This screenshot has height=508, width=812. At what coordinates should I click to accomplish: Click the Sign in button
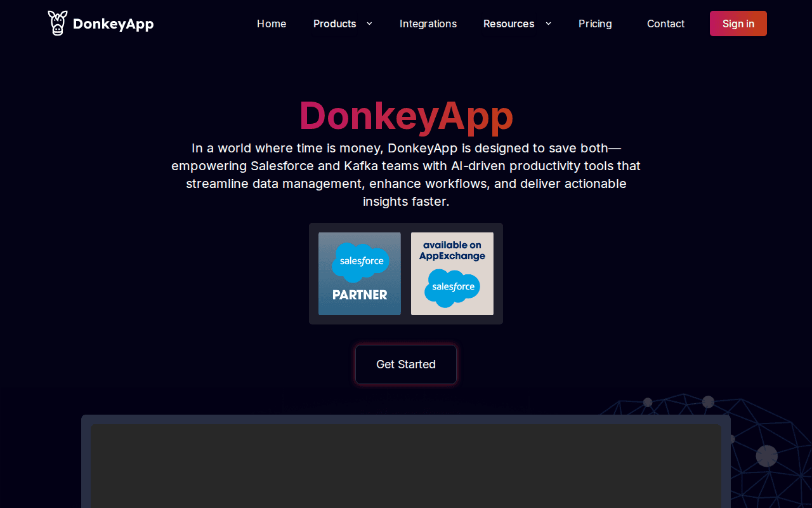click(x=738, y=23)
